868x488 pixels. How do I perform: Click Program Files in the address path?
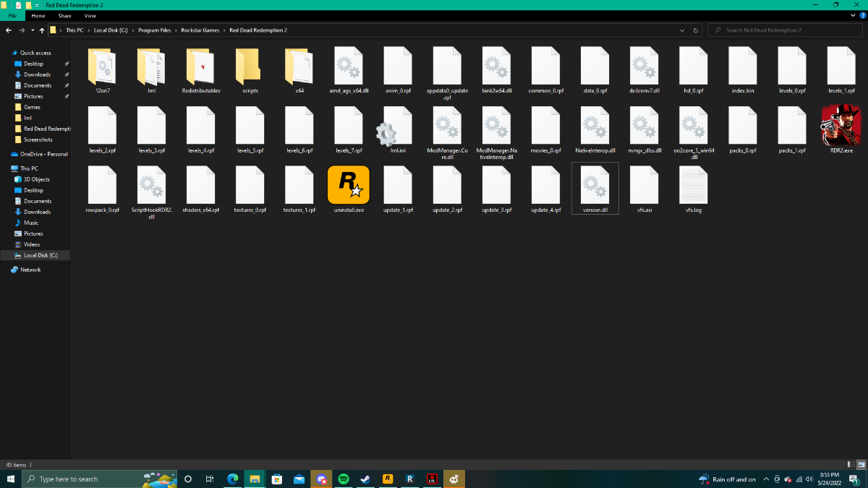pyautogui.click(x=153, y=30)
